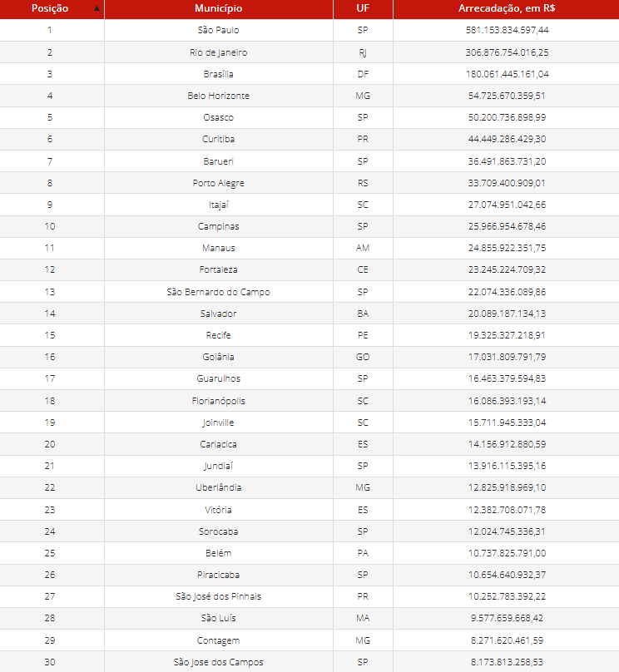Select the Uberlândia row's MG cell
Screen dimensions: 619x672
[x=363, y=487]
